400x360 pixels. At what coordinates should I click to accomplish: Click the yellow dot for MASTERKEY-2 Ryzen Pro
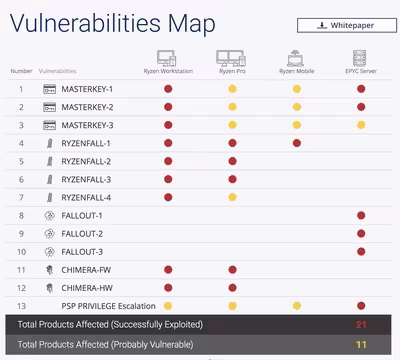232,107
